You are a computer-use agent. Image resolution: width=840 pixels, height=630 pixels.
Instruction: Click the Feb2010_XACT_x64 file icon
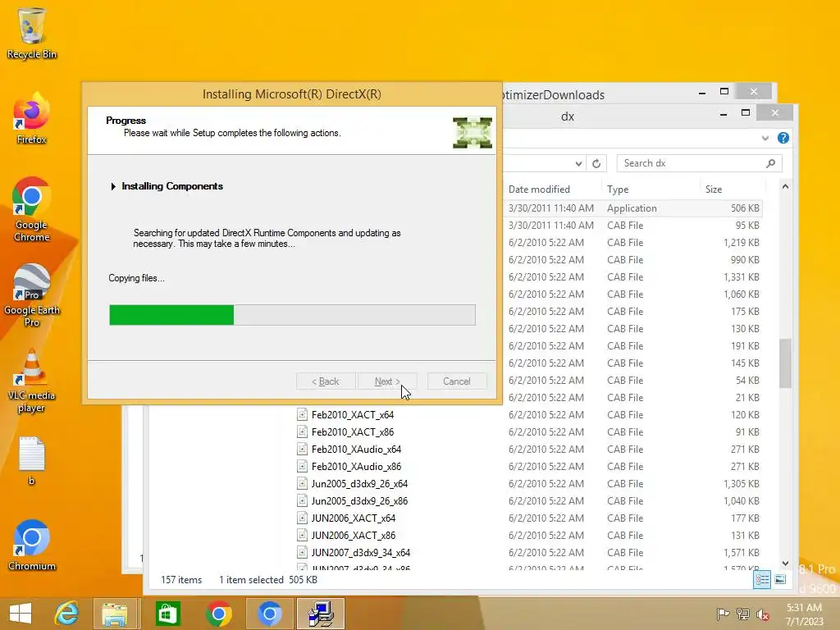(x=302, y=414)
